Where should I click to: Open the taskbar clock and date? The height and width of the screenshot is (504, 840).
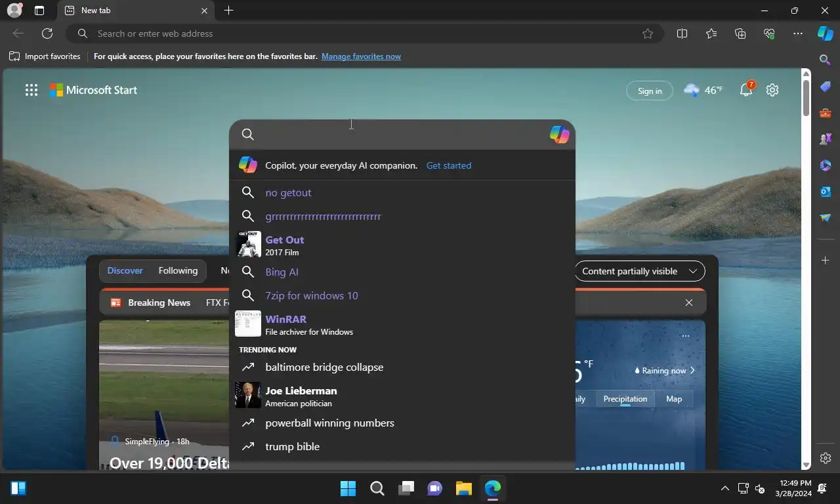coord(793,488)
